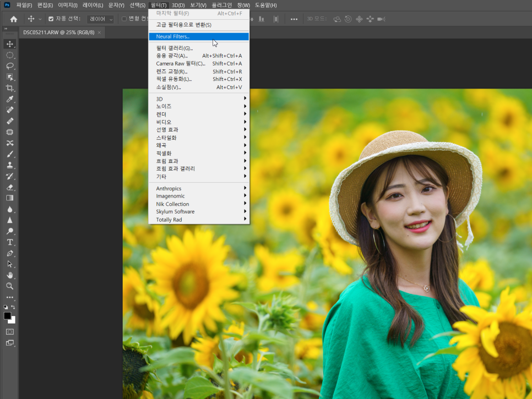Viewport: 532px width, 399px height.
Task: Open the 레이어 menu in menu bar
Action: point(93,5)
